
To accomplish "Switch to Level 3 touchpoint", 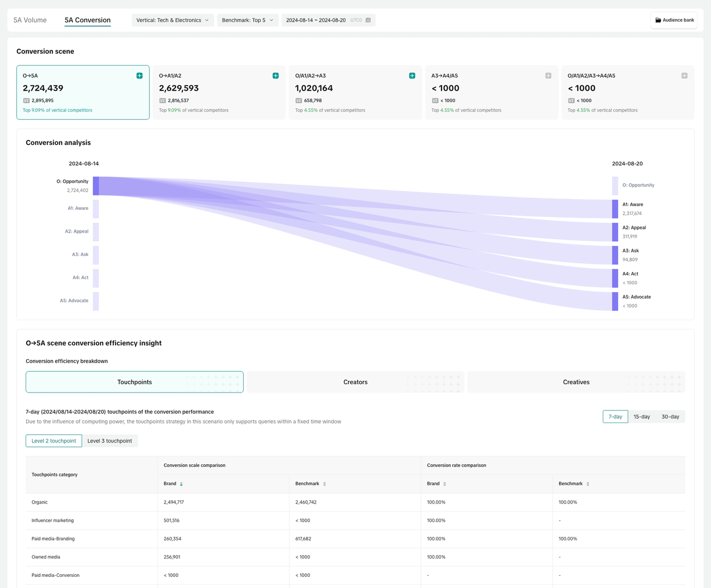I will [x=109, y=441].
